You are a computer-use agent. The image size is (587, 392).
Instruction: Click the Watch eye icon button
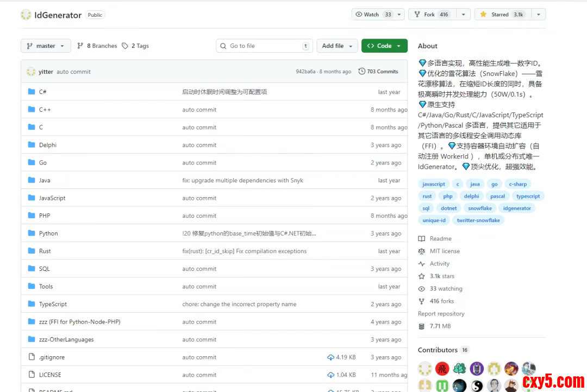tap(359, 15)
